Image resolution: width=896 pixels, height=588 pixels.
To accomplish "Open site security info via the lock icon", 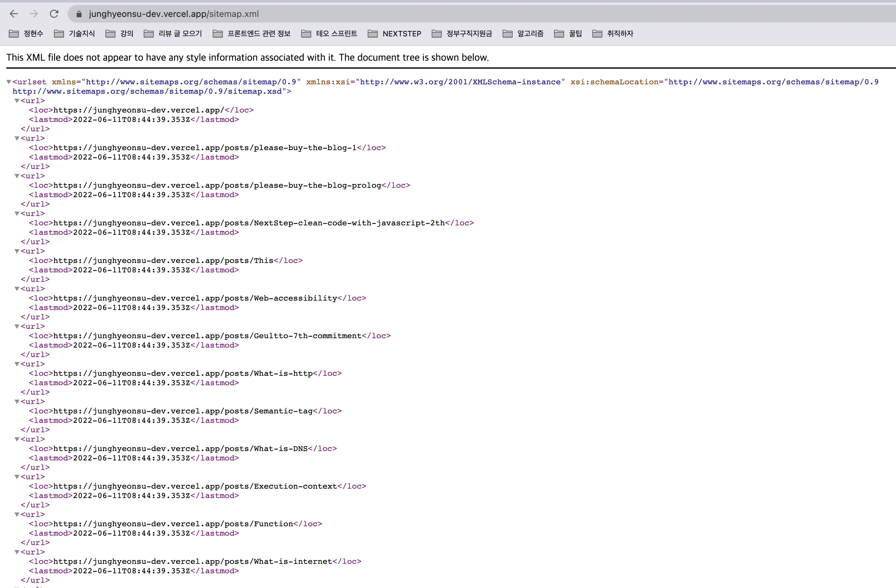I will click(79, 14).
